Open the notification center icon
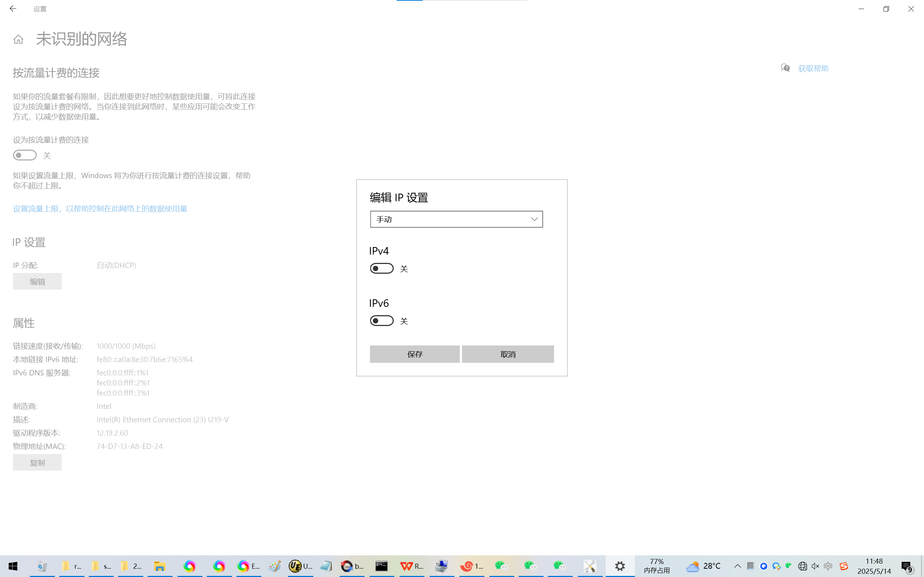The image size is (924, 577). point(906,566)
